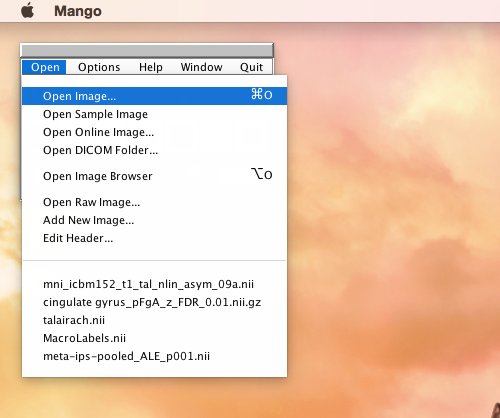The image size is (500, 418).
Task: Open recent file cingulate gyrus_pFgA_z_FDR_0.01.nii.gz
Action: click(x=154, y=302)
